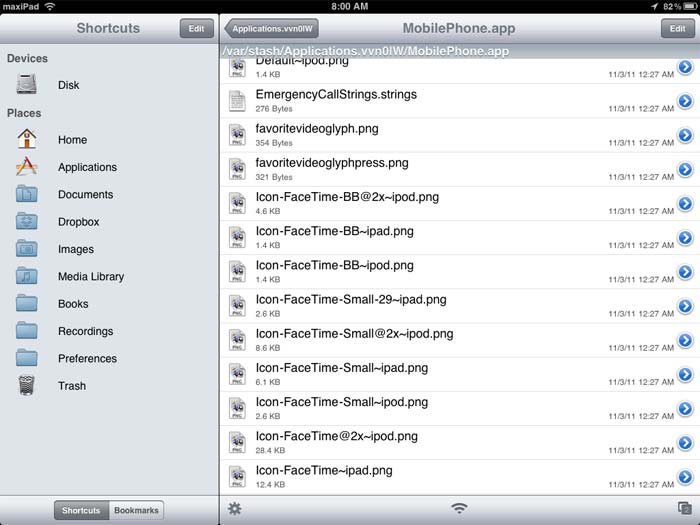Image resolution: width=700 pixels, height=525 pixels.
Task: Tap the battery indicator in status bar
Action: coord(691,6)
